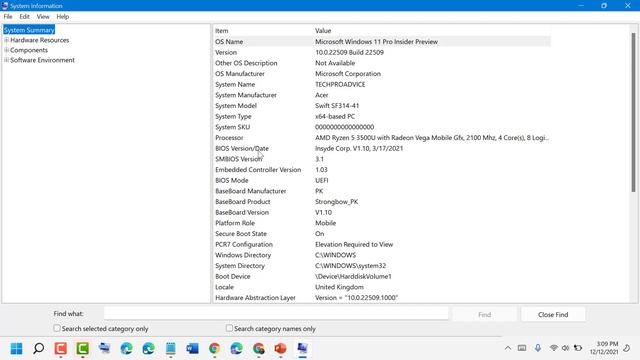The image size is (640, 360).
Task: Open taskbar Search magnifier
Action: 39,349
